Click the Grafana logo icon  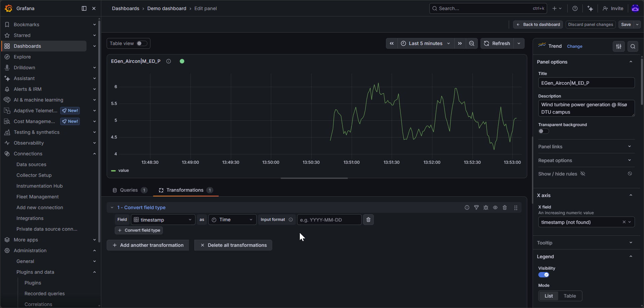pos(9,8)
